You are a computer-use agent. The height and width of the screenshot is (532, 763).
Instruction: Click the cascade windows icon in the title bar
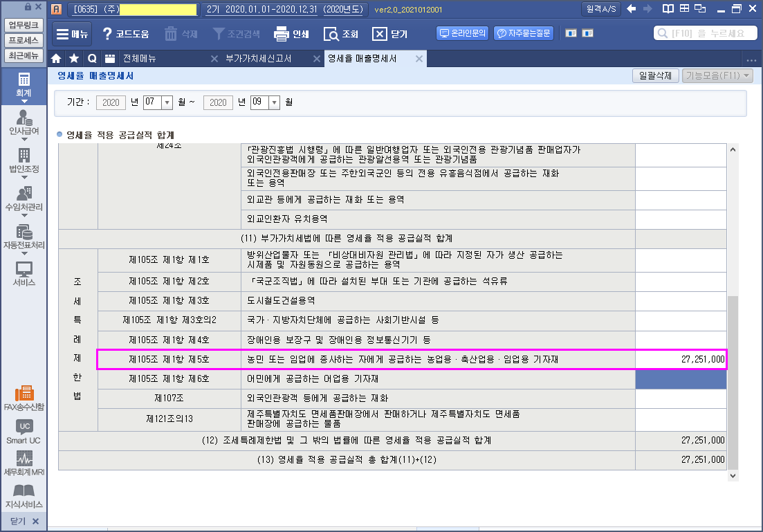click(x=700, y=9)
